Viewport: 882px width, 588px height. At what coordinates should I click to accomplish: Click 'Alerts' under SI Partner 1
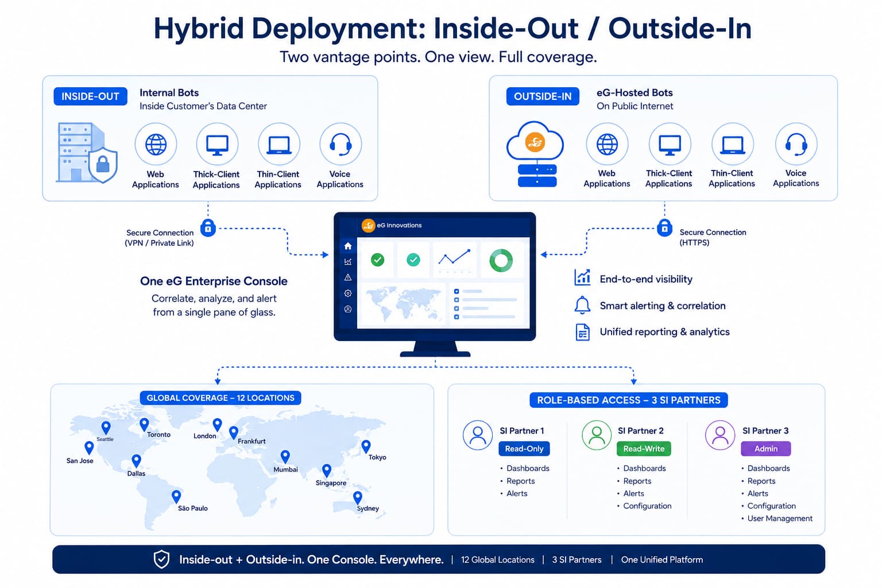pyautogui.click(x=517, y=493)
